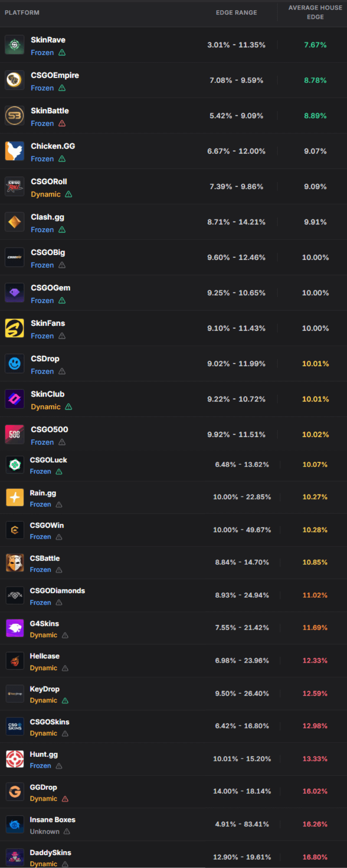This screenshot has height=868, width=347.
Task: Click the Chicken.GG chicken logo
Action: coord(14,151)
